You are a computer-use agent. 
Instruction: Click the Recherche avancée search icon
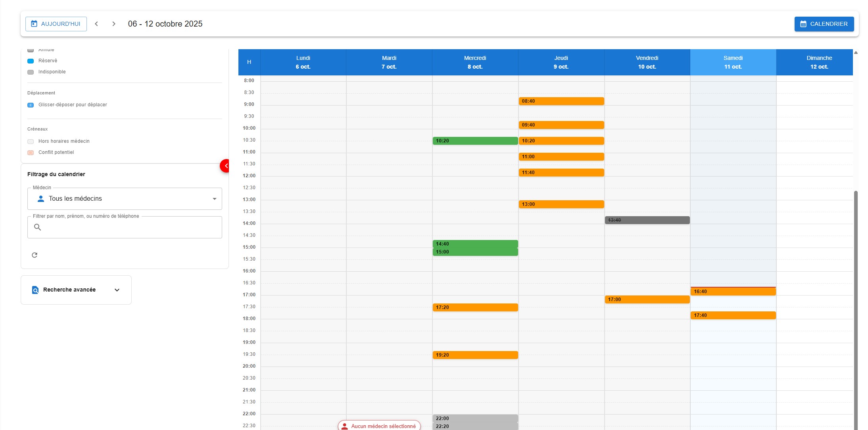point(35,290)
